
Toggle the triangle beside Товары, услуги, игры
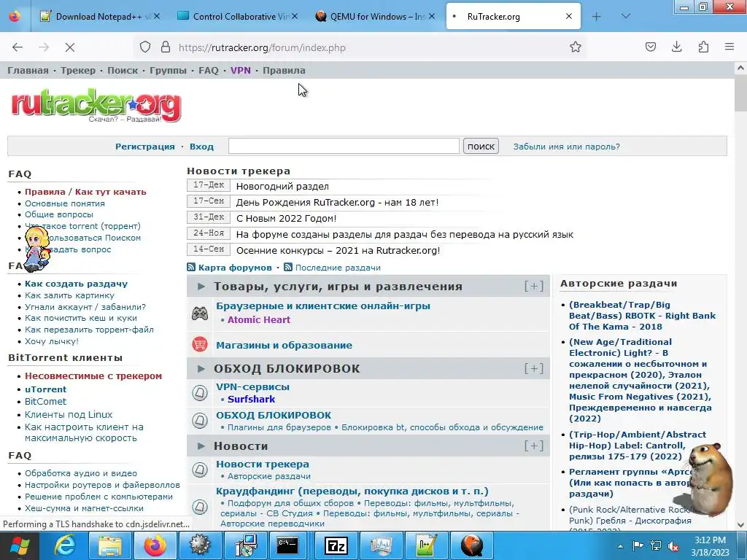201,287
